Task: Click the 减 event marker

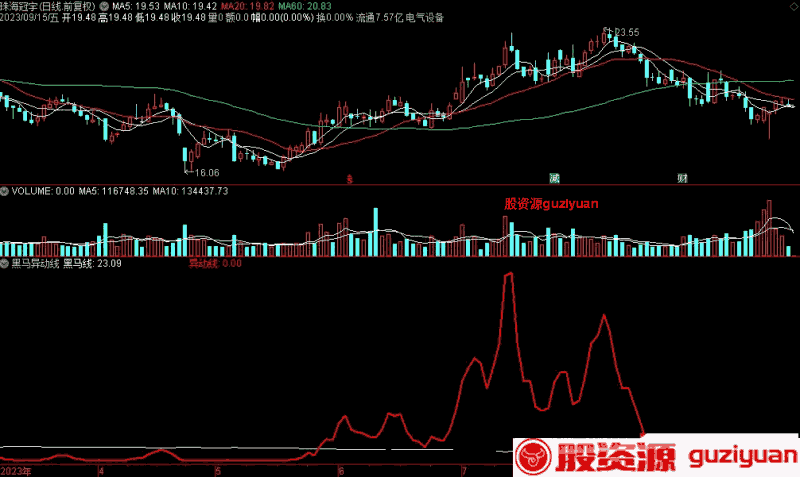Action: coord(555,178)
